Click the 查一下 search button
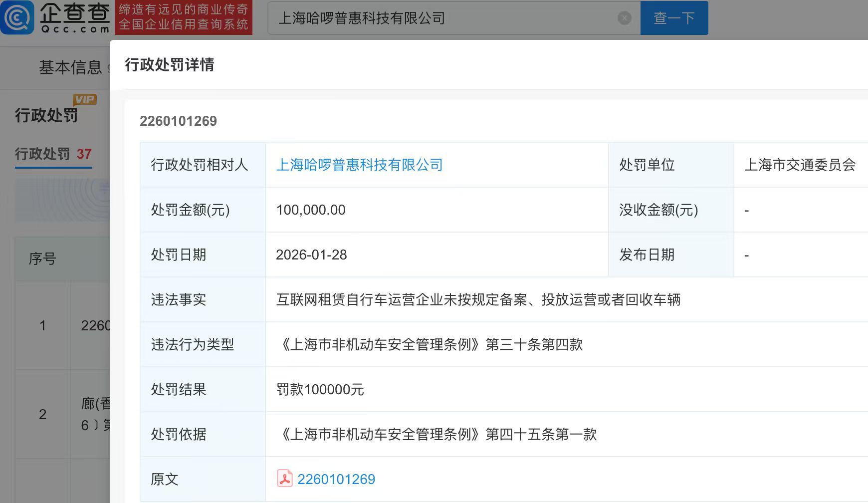This screenshot has width=868, height=503. click(x=674, y=18)
